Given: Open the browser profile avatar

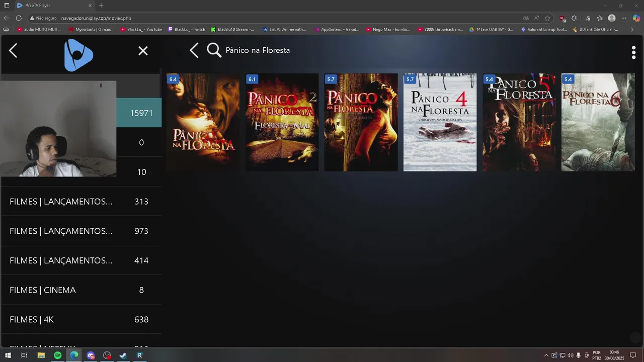Looking at the screenshot, I should [x=612, y=18].
